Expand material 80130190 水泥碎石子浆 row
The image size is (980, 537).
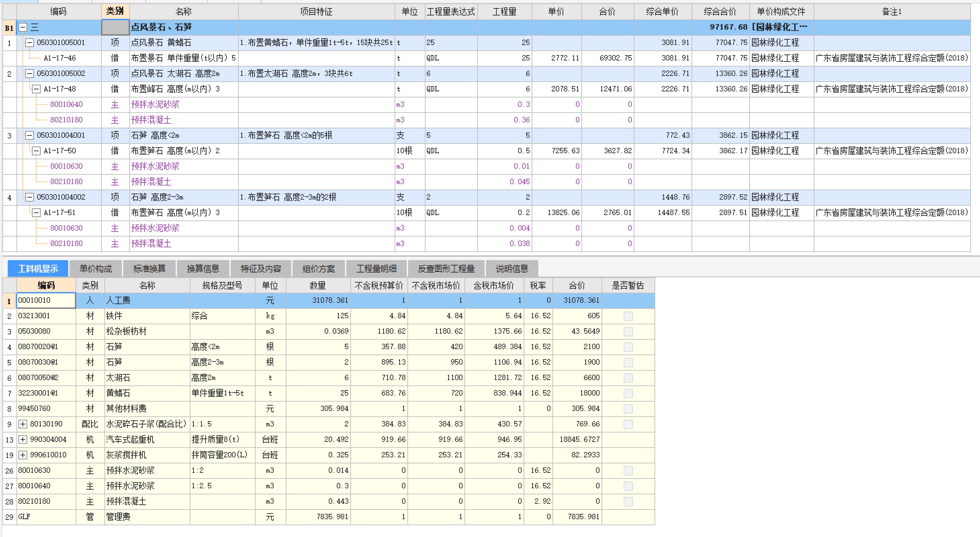[23, 424]
